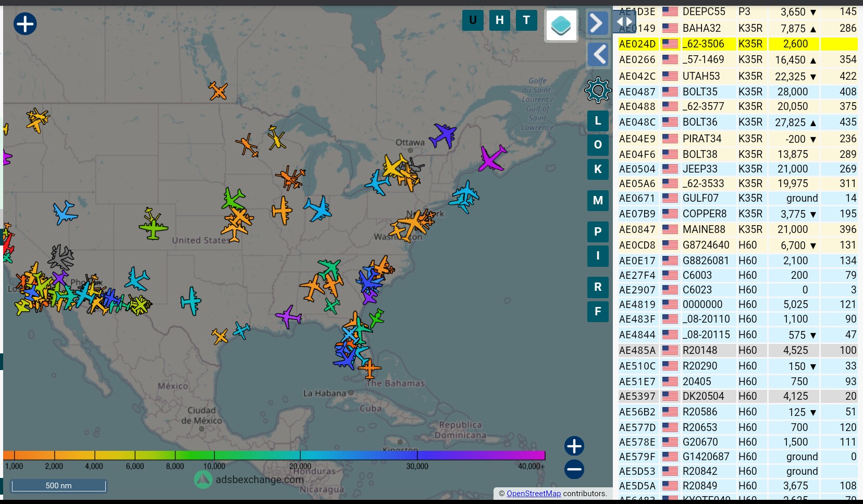Select the BOLT36 aircraft row
863x504 pixels.
pos(738,122)
